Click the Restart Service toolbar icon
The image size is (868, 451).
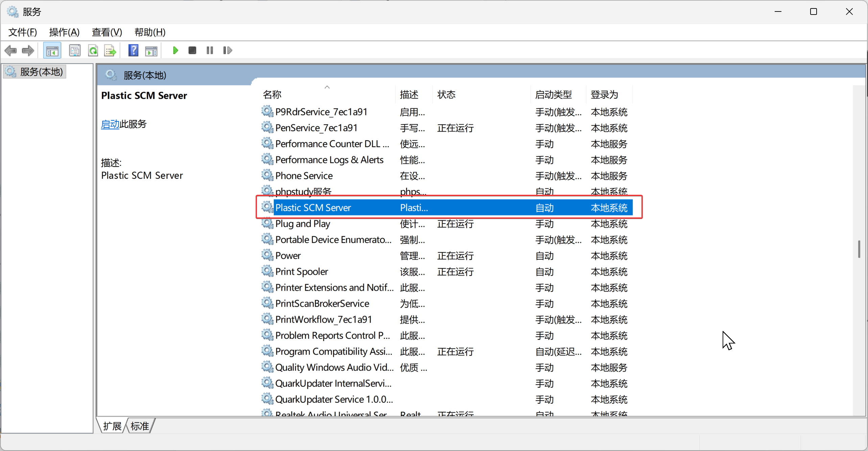tap(228, 51)
